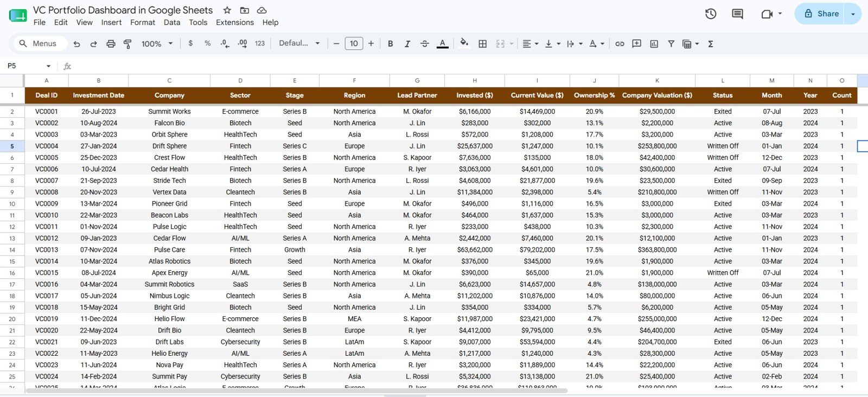Increase font size with plus
The width and height of the screenshot is (868, 397).
click(x=371, y=44)
